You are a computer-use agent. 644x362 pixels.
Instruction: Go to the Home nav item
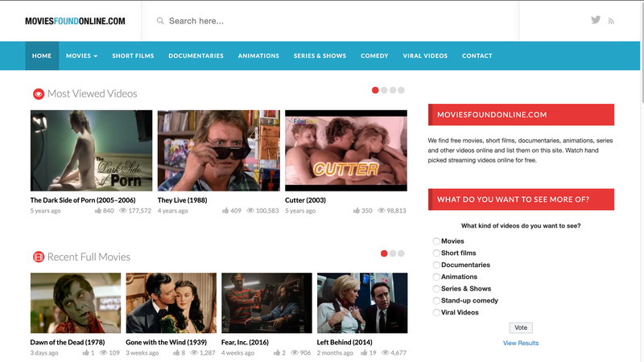pos(42,56)
